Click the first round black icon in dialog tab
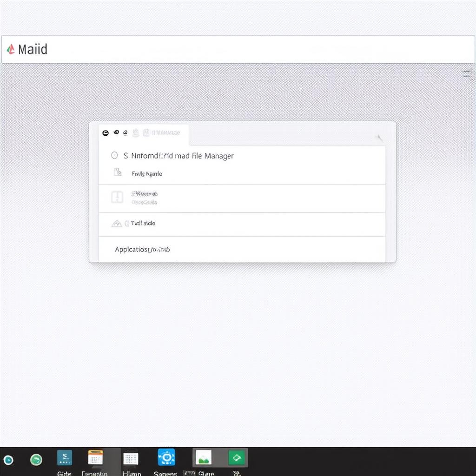Image resolution: width=476 pixels, height=476 pixels. [x=106, y=133]
